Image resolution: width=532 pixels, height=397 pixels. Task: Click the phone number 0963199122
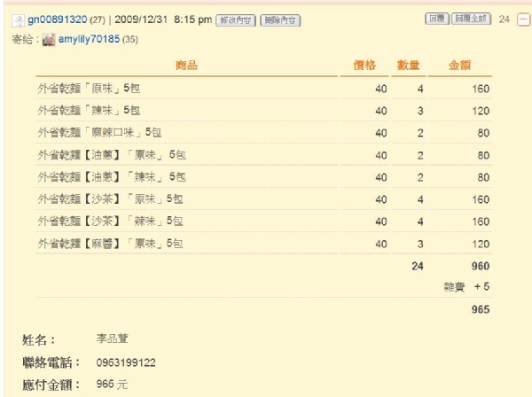point(126,362)
